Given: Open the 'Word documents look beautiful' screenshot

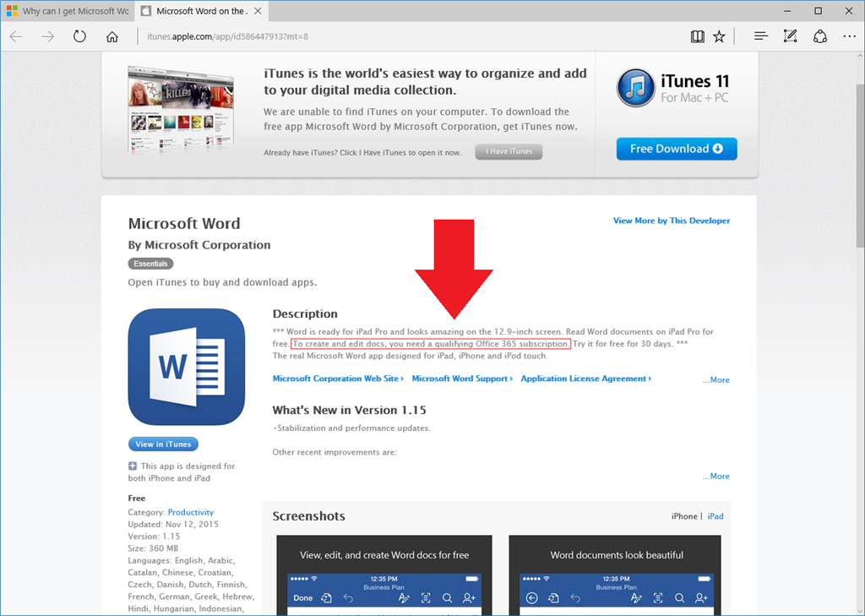Looking at the screenshot, I should point(615,575).
